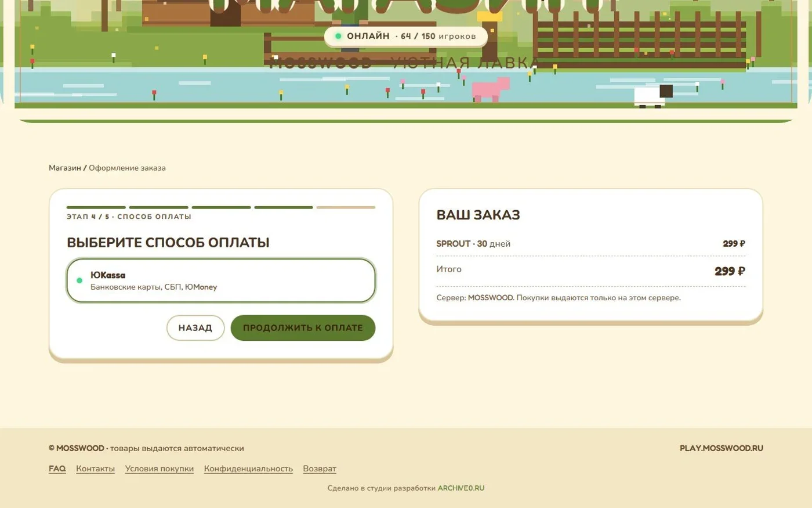Click the Оформление заказа breadcrumb text
This screenshot has height=508, width=812.
point(127,168)
